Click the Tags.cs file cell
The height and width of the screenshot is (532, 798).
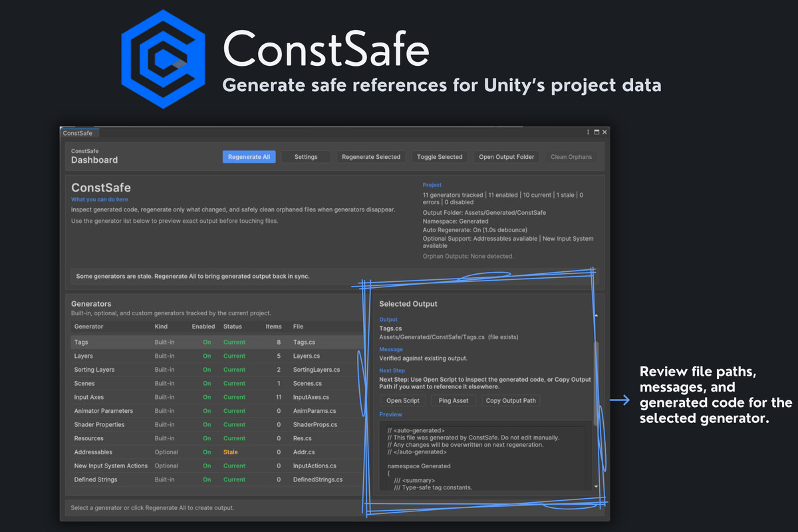(x=305, y=342)
